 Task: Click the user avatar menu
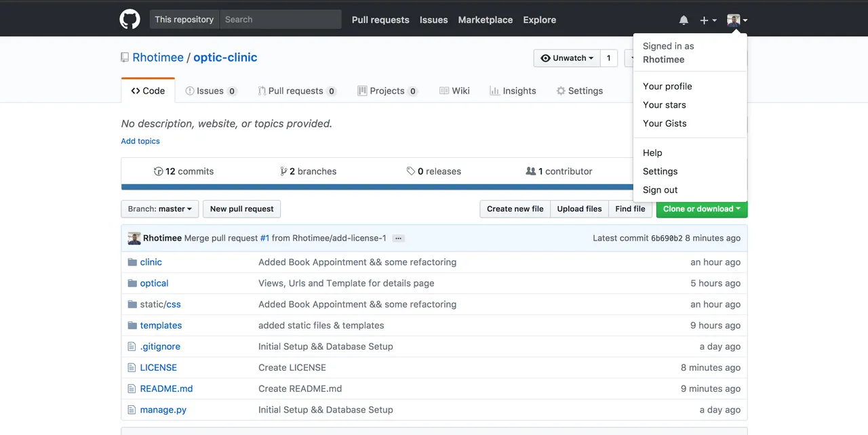coord(737,20)
